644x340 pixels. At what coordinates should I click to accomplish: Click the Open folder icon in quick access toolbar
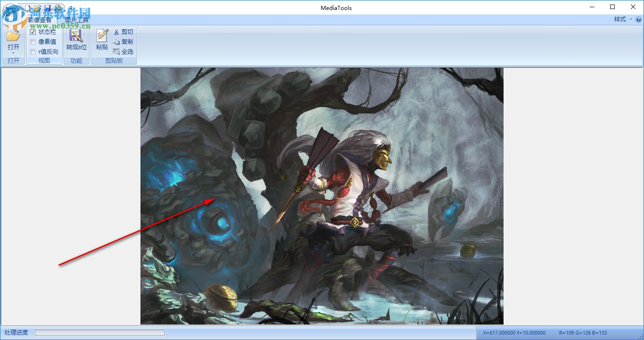[x=38, y=8]
